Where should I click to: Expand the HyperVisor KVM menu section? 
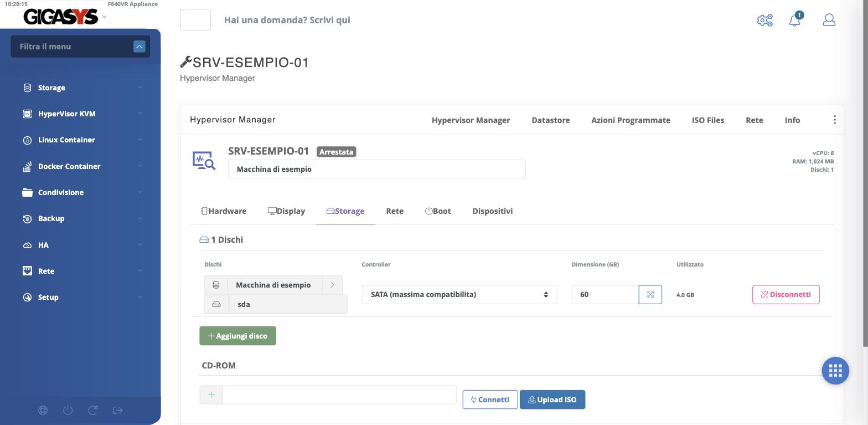pos(140,114)
